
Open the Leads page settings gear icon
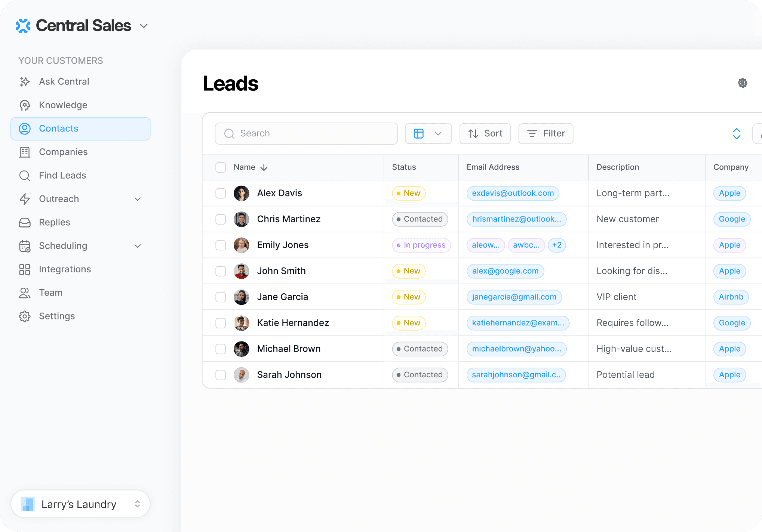743,83
